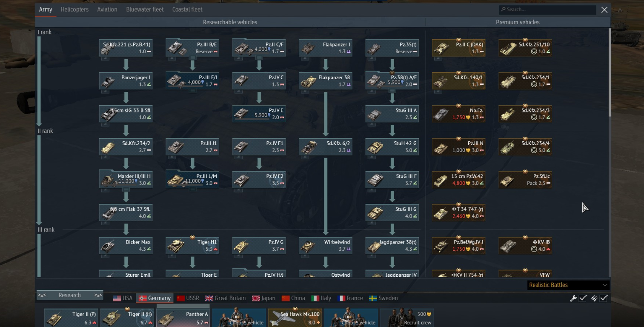Click the Flakpanzer 38 vehicle
Screen dimensions: 644x327
[326, 81]
